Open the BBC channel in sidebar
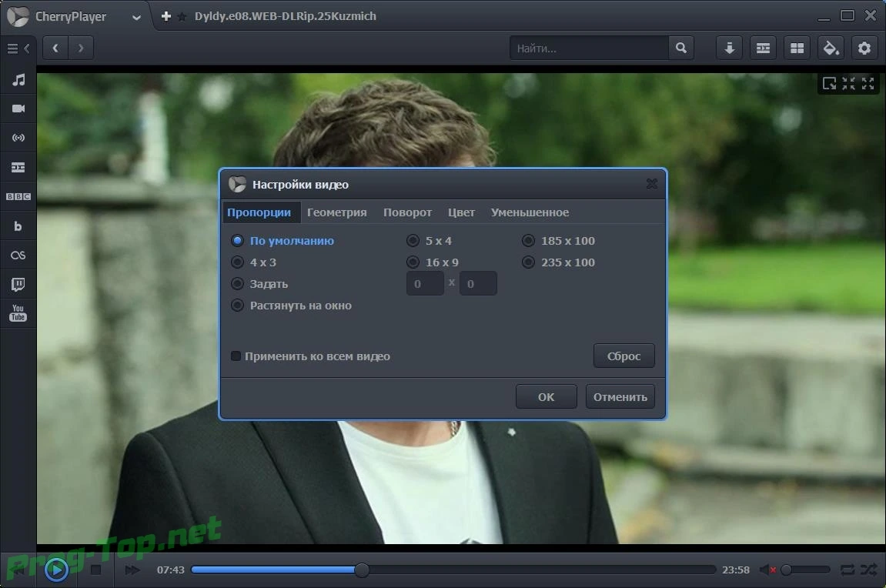886x588 pixels. (x=18, y=196)
